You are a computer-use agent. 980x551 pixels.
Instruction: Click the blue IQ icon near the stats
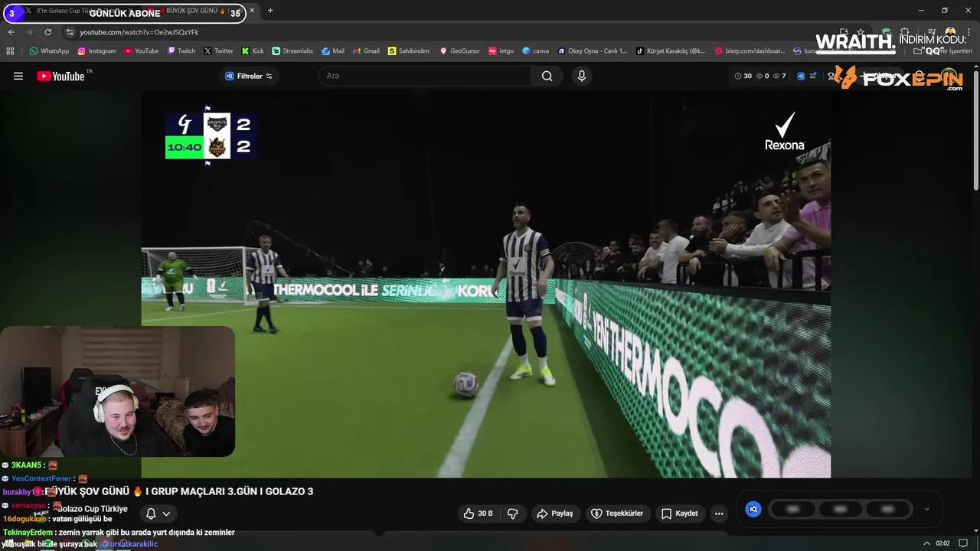[x=801, y=76]
